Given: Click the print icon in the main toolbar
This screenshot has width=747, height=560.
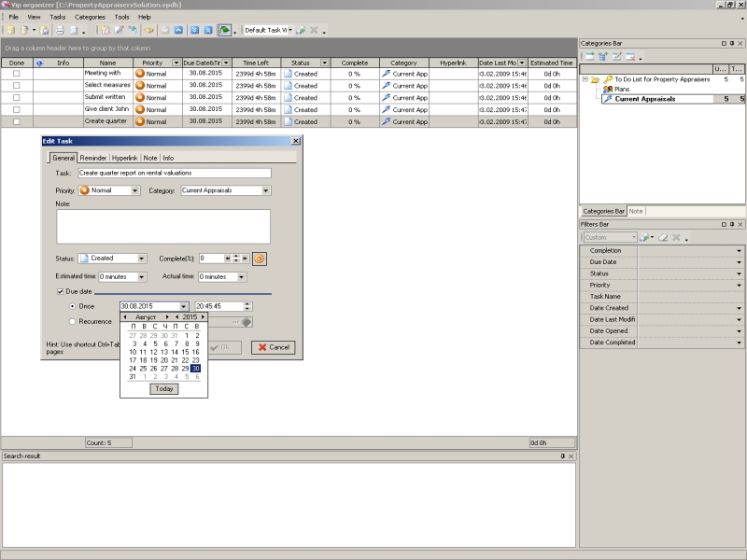Looking at the screenshot, I should (59, 30).
